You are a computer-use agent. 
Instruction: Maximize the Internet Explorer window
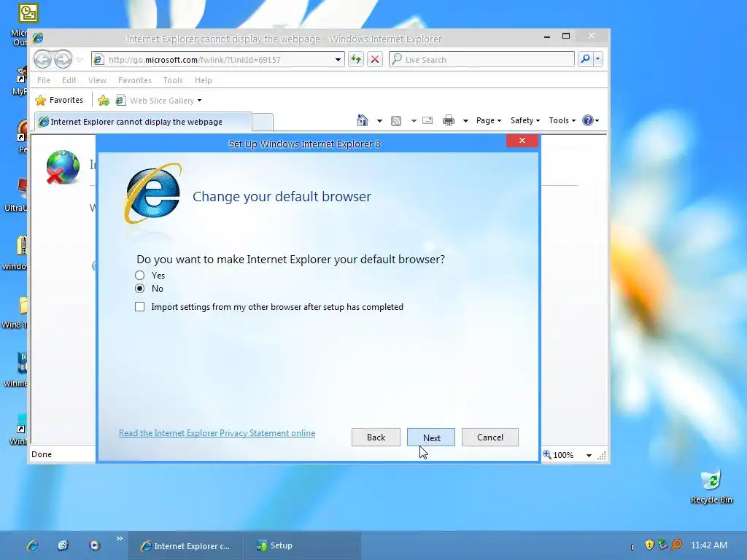[x=566, y=36]
